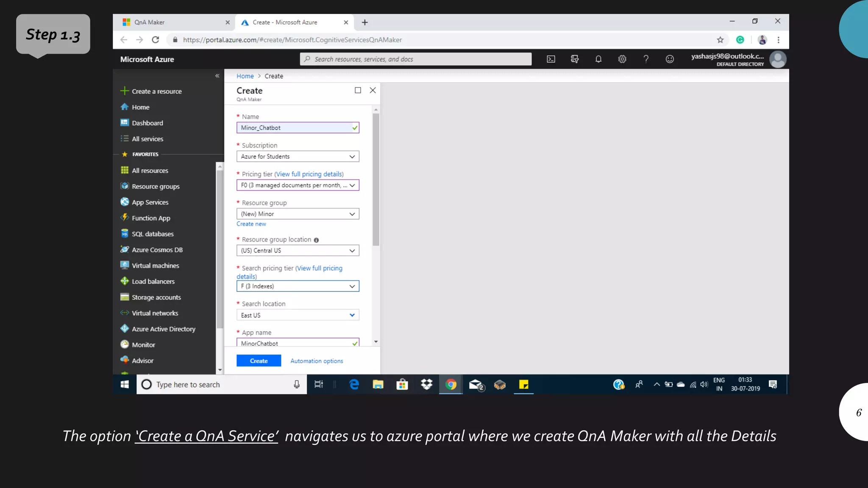Click the App name field MinorChatbot
The height and width of the screenshot is (488, 868).
pos(298,342)
